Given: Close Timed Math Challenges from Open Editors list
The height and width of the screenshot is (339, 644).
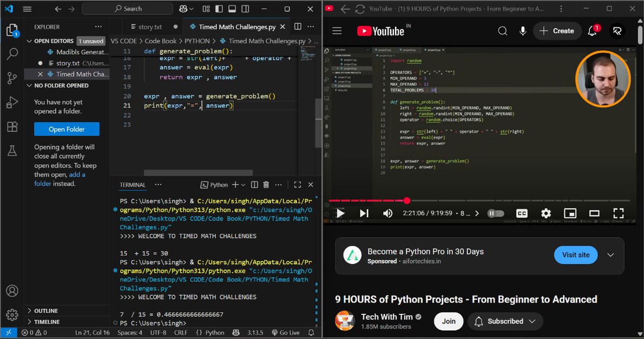Looking at the screenshot, I should pos(40,74).
